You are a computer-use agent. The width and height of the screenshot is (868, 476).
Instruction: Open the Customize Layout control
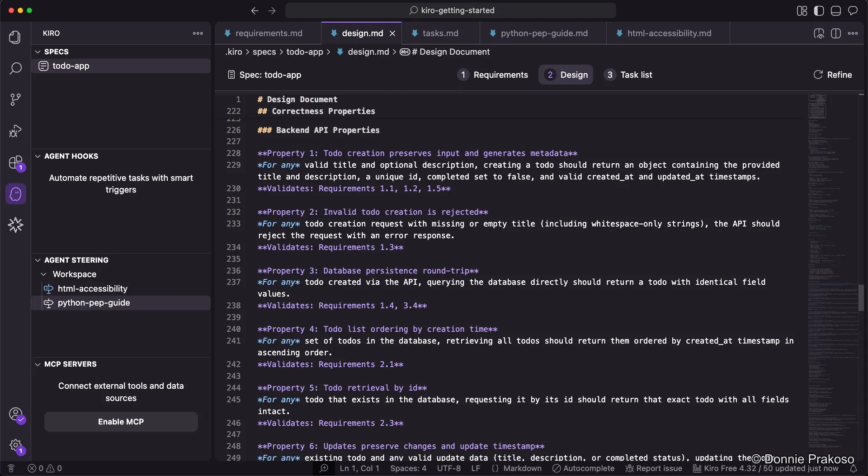pyautogui.click(x=801, y=10)
